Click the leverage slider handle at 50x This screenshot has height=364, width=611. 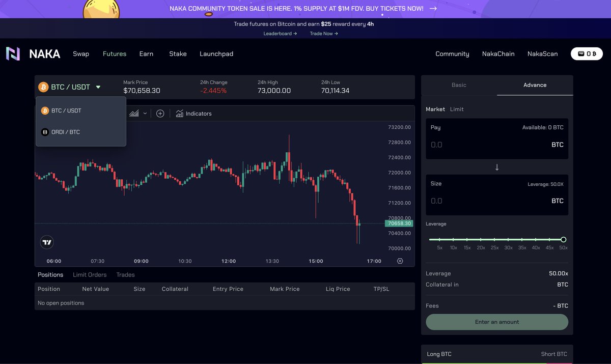(x=563, y=239)
